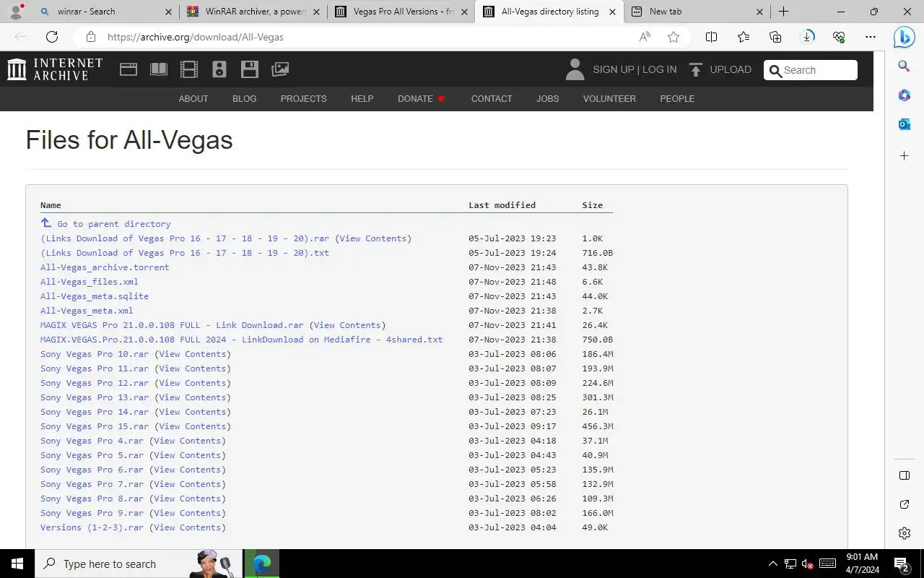Screen dimensions: 924x578
Task: Open the Bing Copilot sidebar icon
Action: click(904, 37)
